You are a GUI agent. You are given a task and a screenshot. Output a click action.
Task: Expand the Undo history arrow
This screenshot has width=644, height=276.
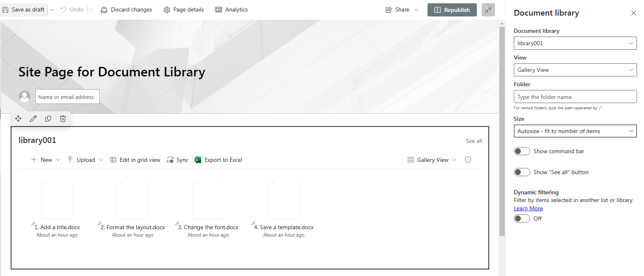pos(91,9)
